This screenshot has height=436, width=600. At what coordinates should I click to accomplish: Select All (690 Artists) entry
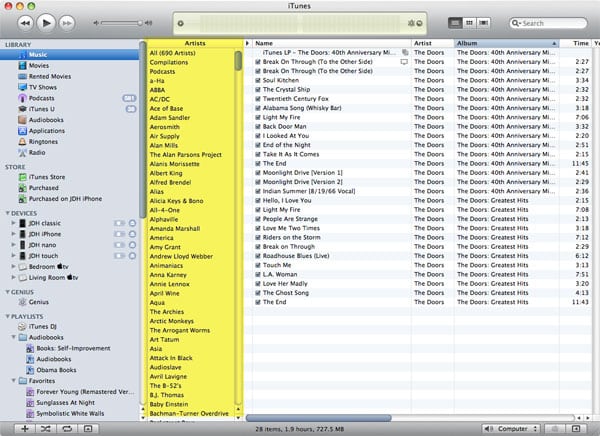click(x=172, y=53)
